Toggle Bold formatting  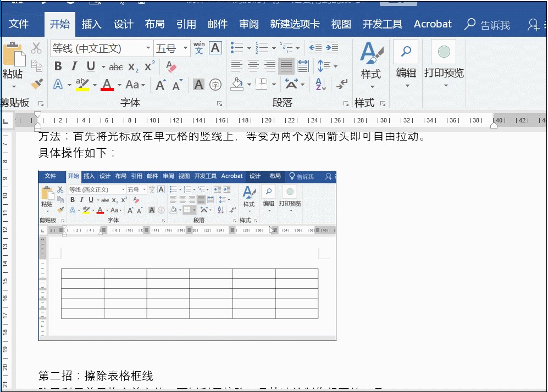click(58, 67)
